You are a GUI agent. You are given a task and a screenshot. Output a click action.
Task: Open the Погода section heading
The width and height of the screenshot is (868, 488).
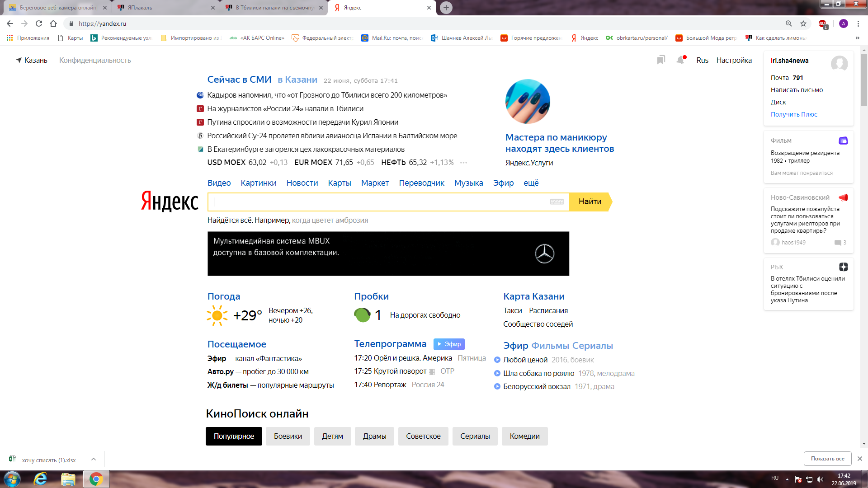click(x=224, y=296)
